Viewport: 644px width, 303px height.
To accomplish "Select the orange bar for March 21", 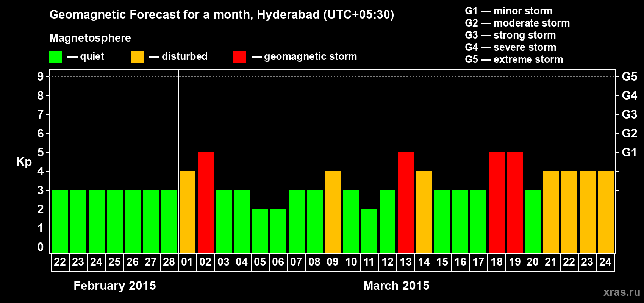I will (551, 212).
